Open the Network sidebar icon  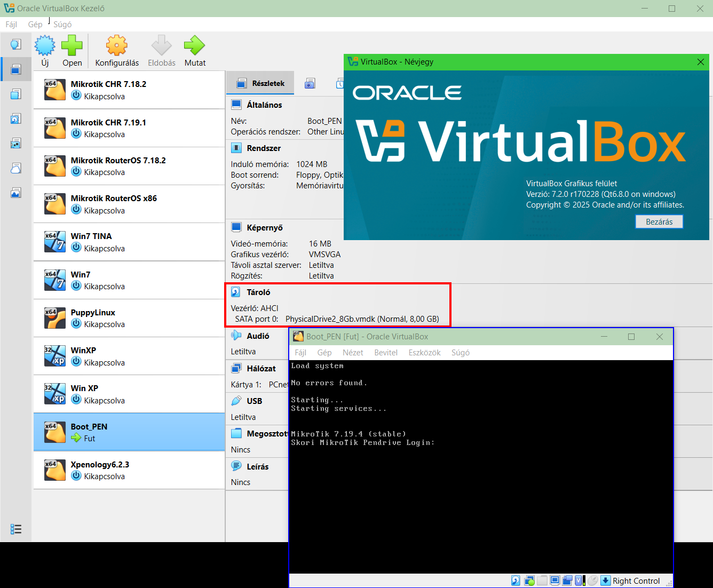[x=16, y=143]
